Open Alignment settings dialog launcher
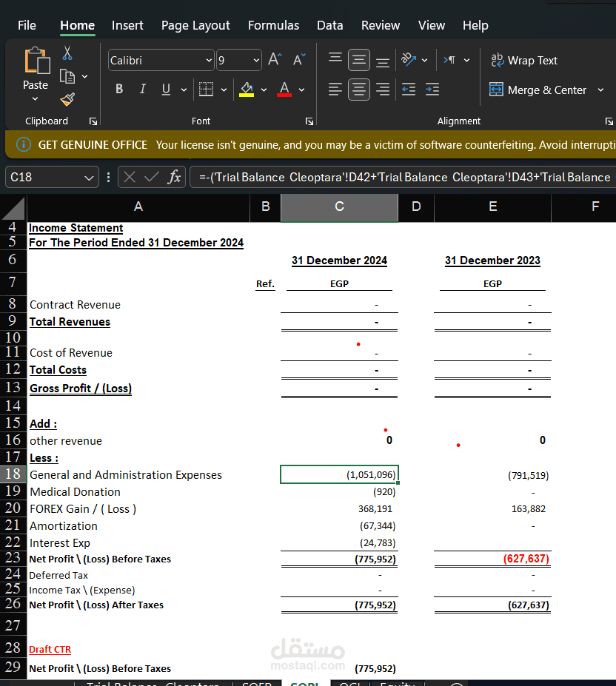 [609, 121]
